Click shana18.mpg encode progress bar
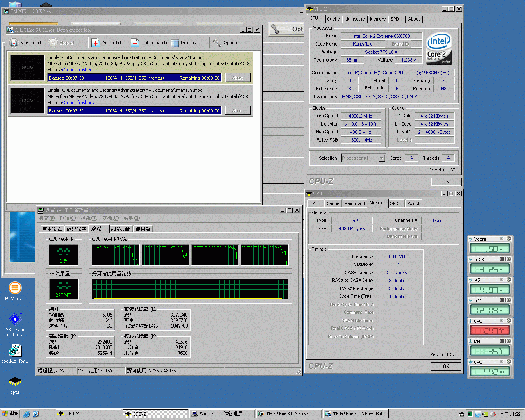 tap(135, 78)
